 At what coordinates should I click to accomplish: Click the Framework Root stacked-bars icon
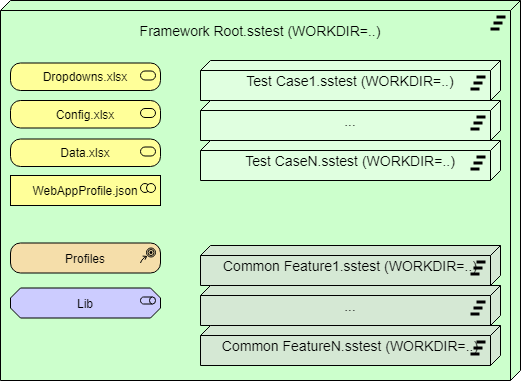coord(498,23)
